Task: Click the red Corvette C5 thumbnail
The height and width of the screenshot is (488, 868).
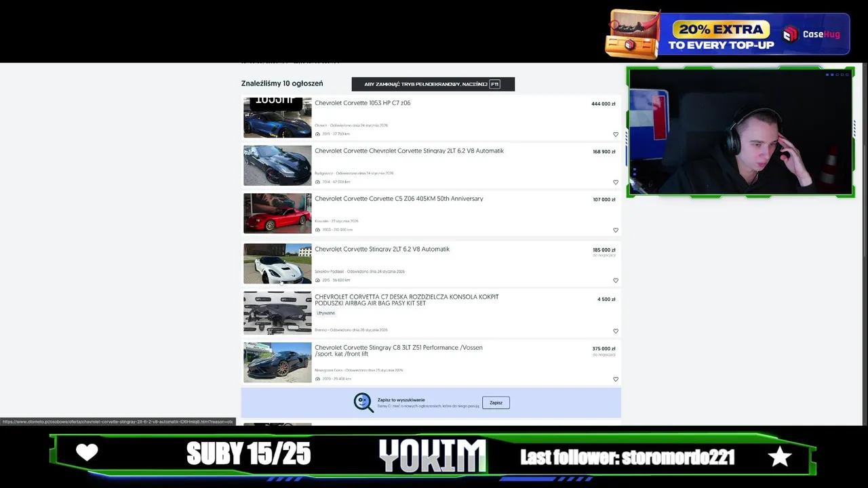Action: [277, 213]
